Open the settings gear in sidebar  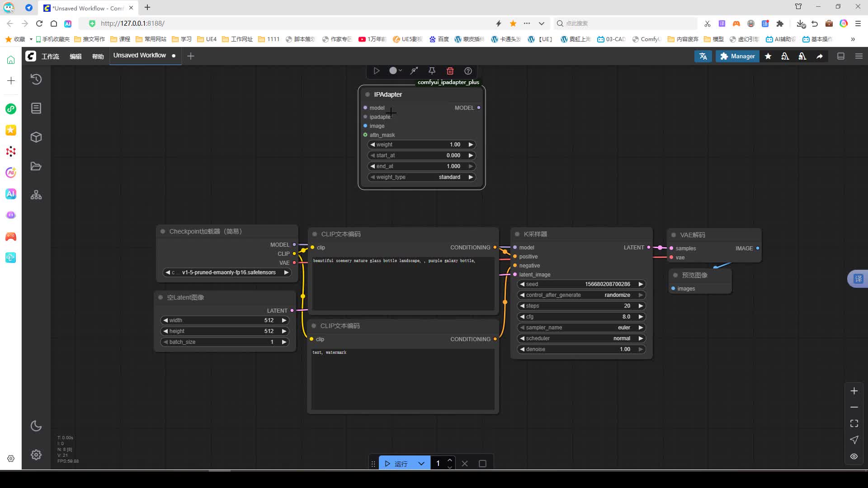[36, 455]
